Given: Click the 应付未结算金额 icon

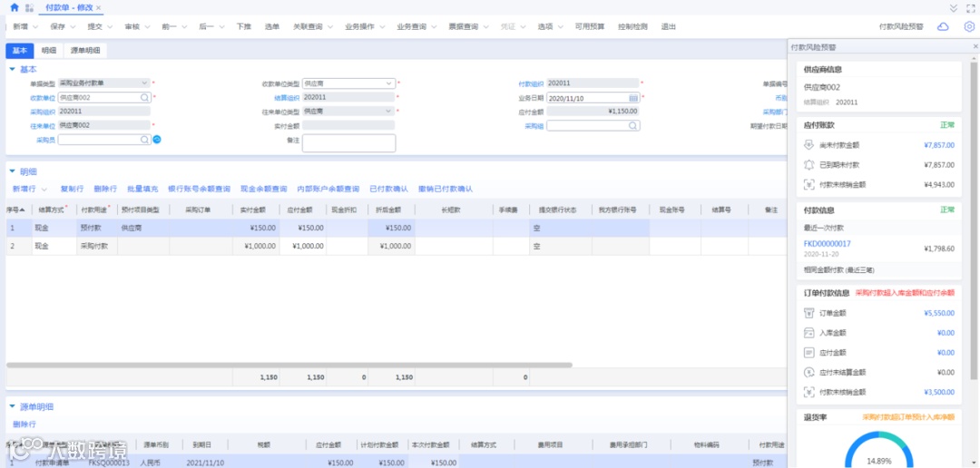Looking at the screenshot, I should [x=808, y=373].
